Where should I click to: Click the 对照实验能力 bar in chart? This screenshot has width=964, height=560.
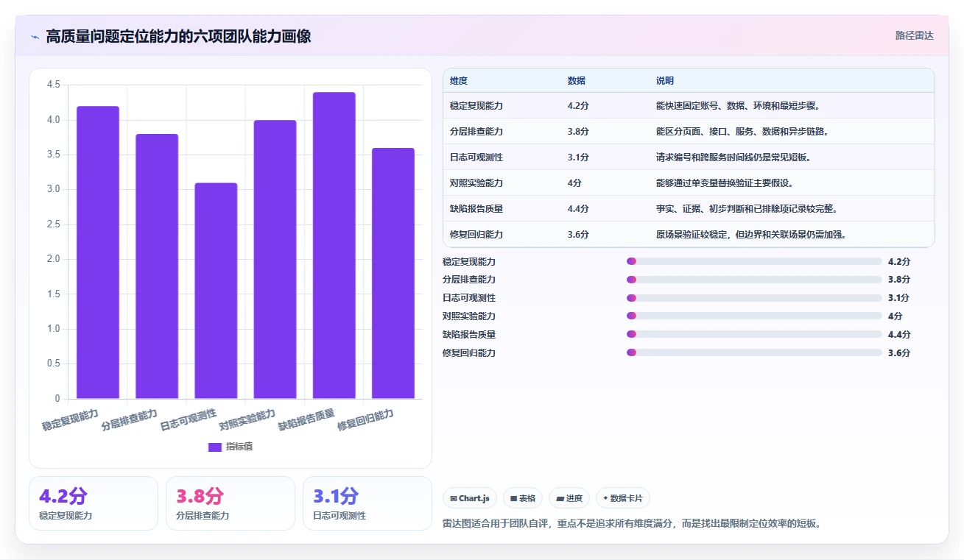275,259
